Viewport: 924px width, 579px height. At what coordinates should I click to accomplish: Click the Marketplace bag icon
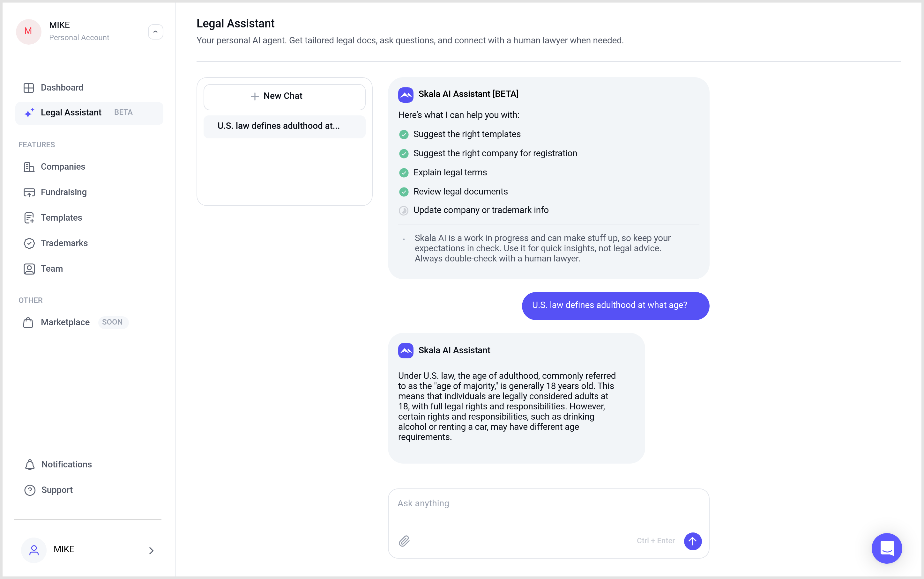click(x=28, y=322)
